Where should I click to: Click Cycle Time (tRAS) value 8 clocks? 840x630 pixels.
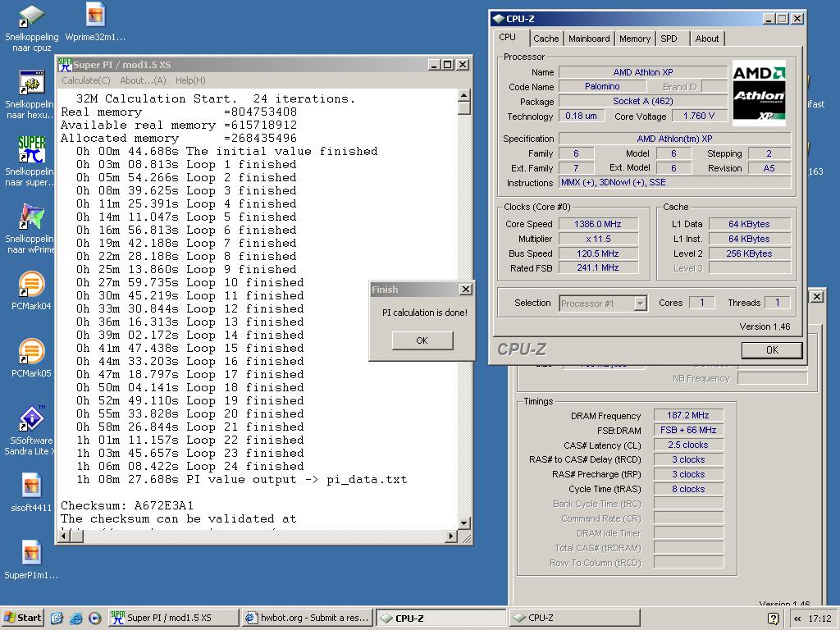pos(688,489)
